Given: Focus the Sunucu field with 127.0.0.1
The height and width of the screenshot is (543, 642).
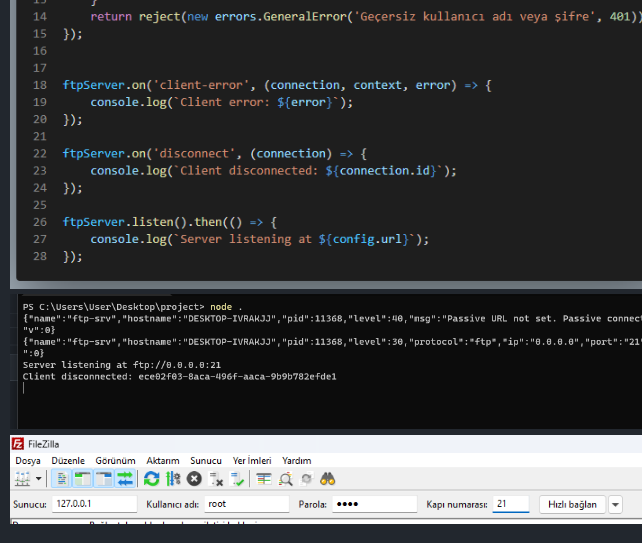Looking at the screenshot, I should pos(95,504).
